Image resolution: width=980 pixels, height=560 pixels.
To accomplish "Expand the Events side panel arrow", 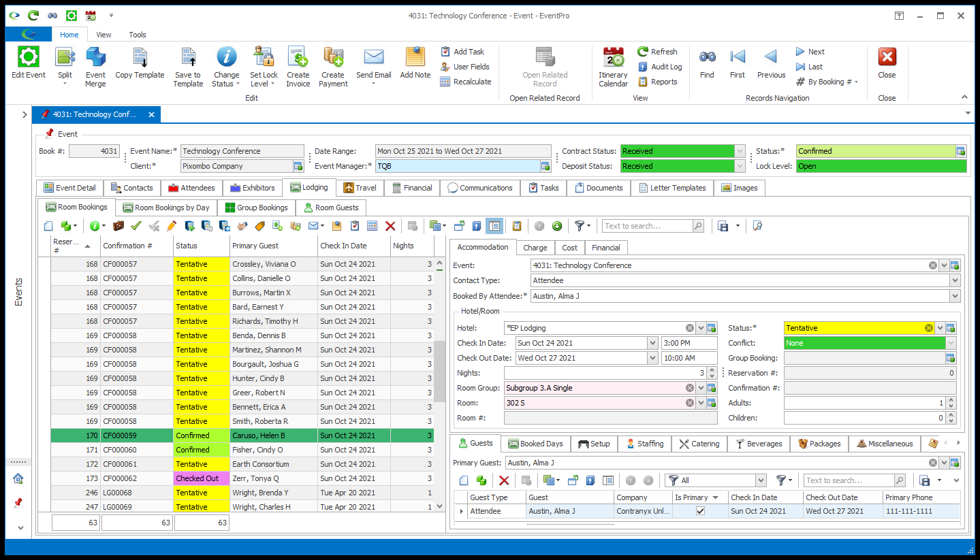I will pyautogui.click(x=25, y=114).
